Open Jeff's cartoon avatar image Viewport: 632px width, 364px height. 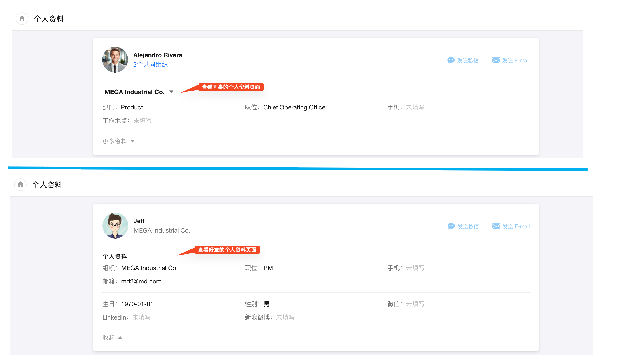[115, 226]
